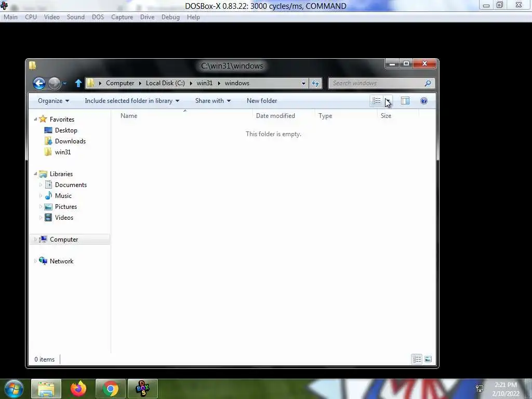Image resolution: width=532 pixels, height=399 pixels.
Task: Open recent pages dropdown beside forward arrow
Action: coord(64,83)
